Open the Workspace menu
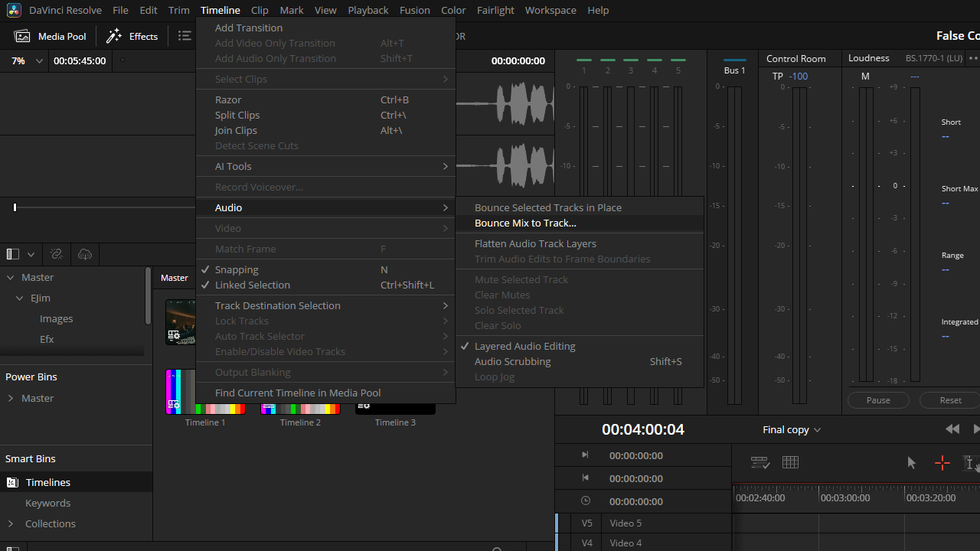 [x=550, y=10]
